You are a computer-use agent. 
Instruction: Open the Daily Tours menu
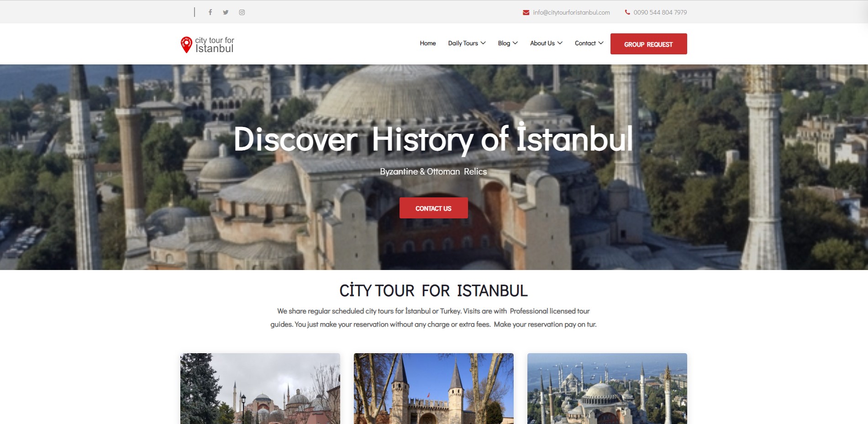coord(463,43)
